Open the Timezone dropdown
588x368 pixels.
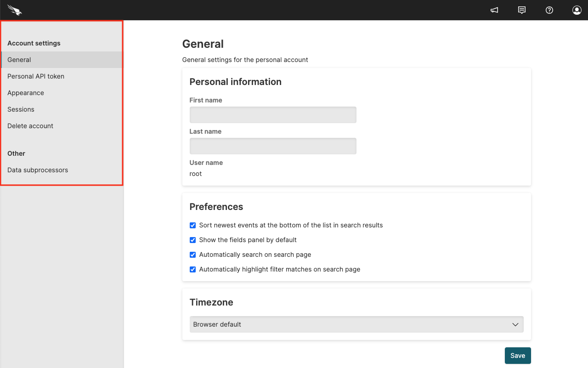(356, 324)
